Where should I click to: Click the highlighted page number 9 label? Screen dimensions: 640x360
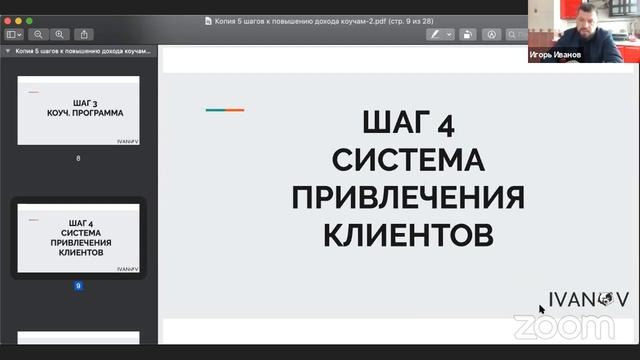click(78, 286)
